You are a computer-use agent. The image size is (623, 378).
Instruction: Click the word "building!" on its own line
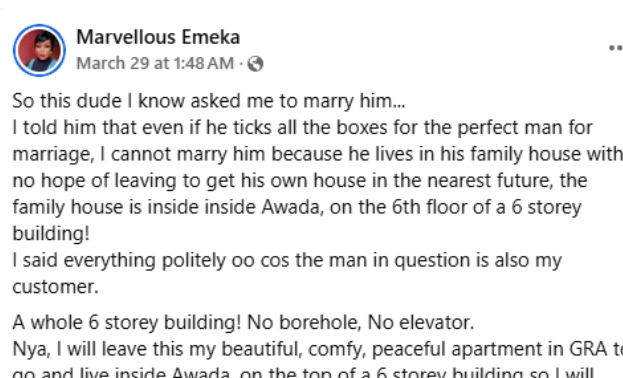(51, 234)
